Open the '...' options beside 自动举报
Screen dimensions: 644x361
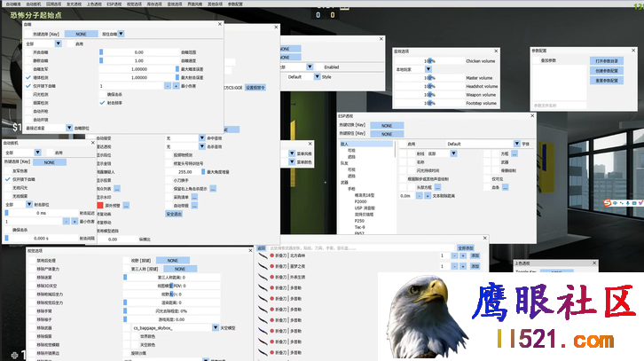(194, 206)
